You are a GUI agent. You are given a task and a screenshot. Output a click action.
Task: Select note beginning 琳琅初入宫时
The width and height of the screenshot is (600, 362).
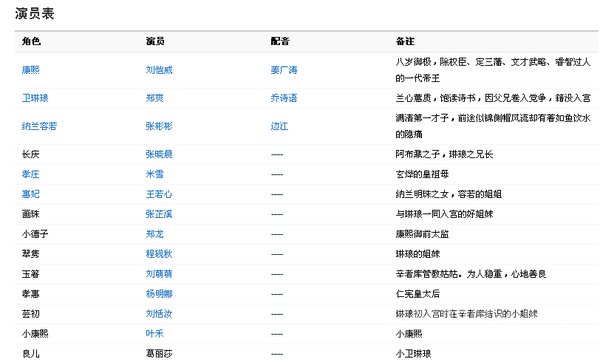click(466, 314)
